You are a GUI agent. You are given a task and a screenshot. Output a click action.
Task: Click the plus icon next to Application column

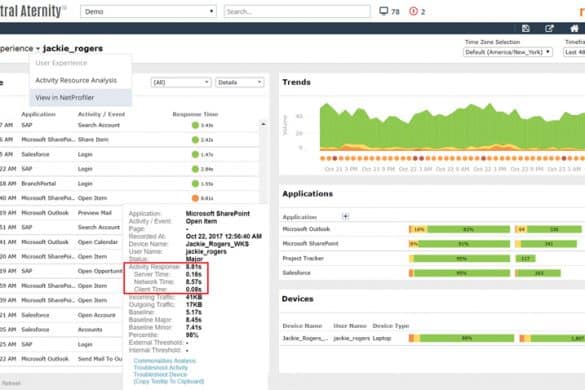tap(345, 216)
